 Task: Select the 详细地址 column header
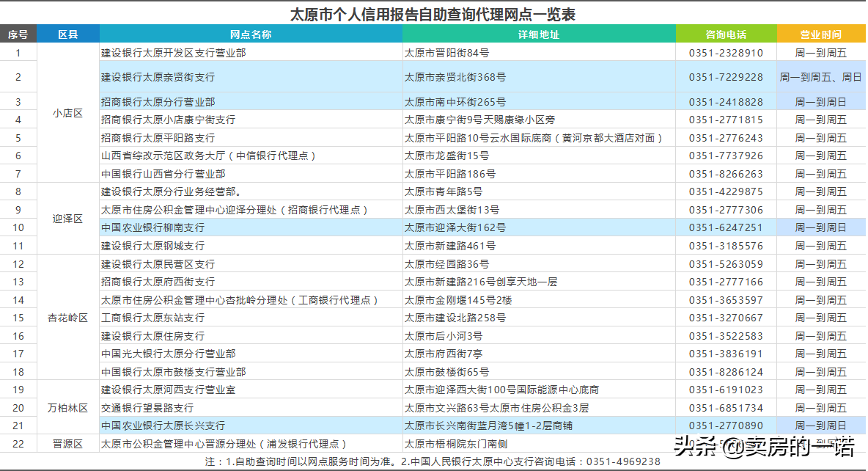click(539, 33)
